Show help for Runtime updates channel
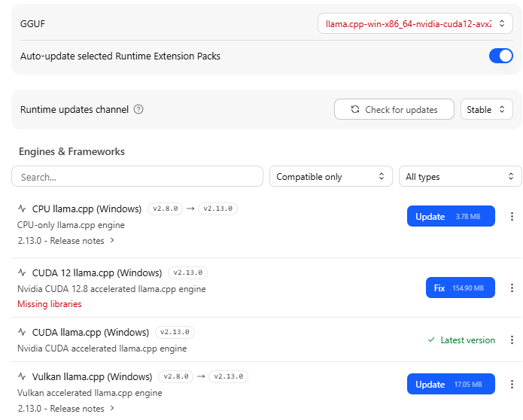Viewport: 523px width, 420px height. coord(138,109)
